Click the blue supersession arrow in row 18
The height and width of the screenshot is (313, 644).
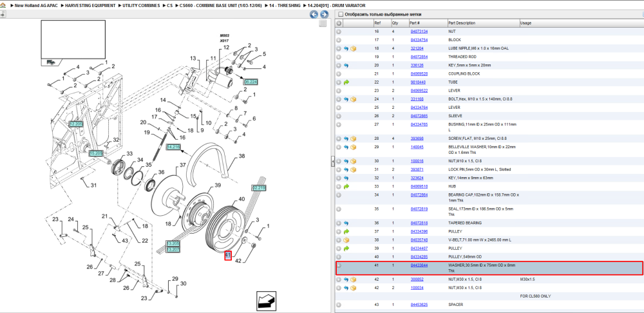click(x=346, y=48)
